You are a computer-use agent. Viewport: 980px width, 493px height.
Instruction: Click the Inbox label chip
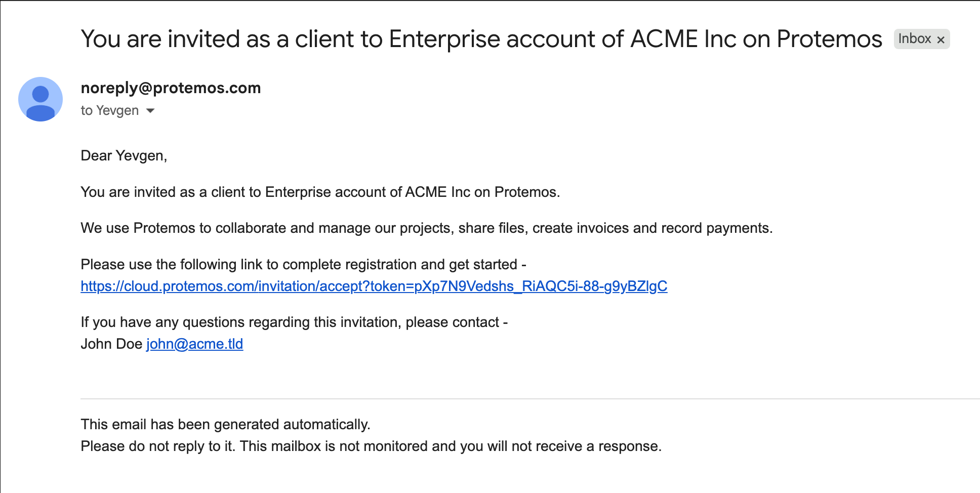(x=914, y=39)
